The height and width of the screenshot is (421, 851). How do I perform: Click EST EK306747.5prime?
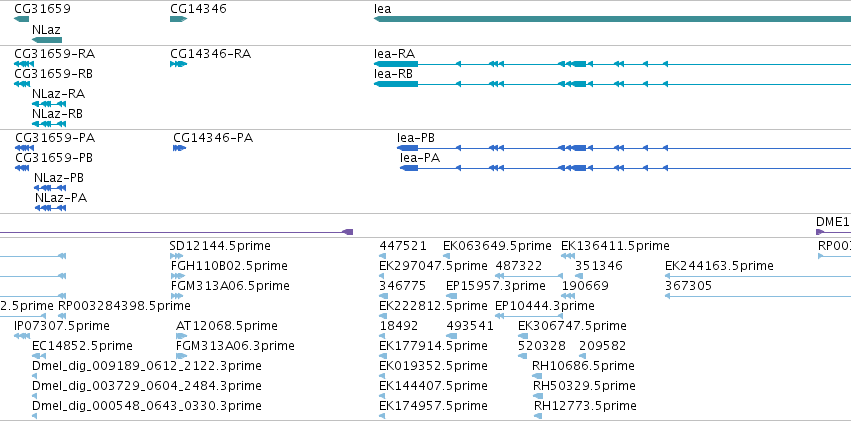572,326
